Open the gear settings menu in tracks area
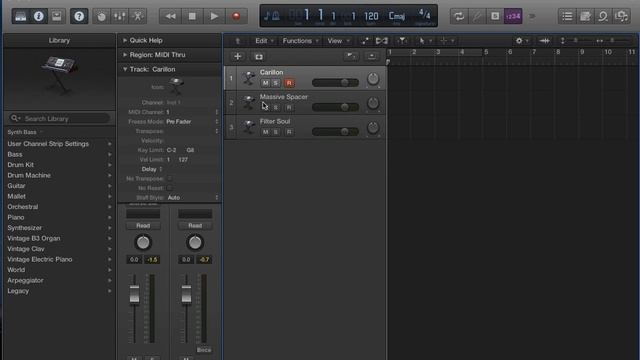Viewport: 640px width, 360px height. click(x=521, y=41)
